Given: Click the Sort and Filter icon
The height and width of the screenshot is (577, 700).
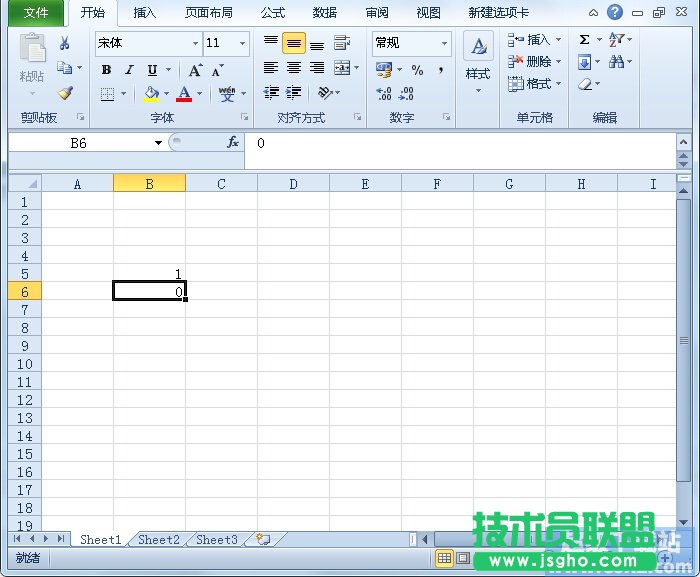Looking at the screenshot, I should (x=617, y=40).
